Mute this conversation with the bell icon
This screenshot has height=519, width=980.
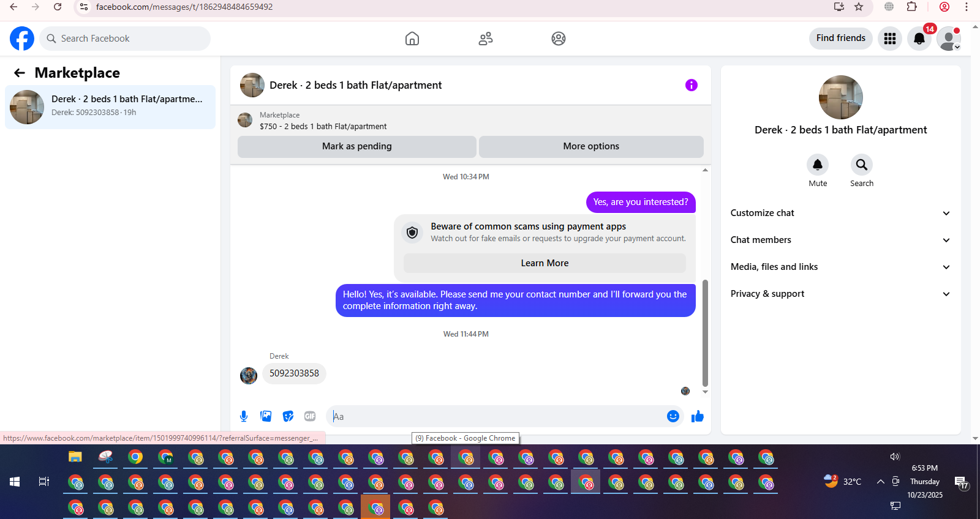818,165
